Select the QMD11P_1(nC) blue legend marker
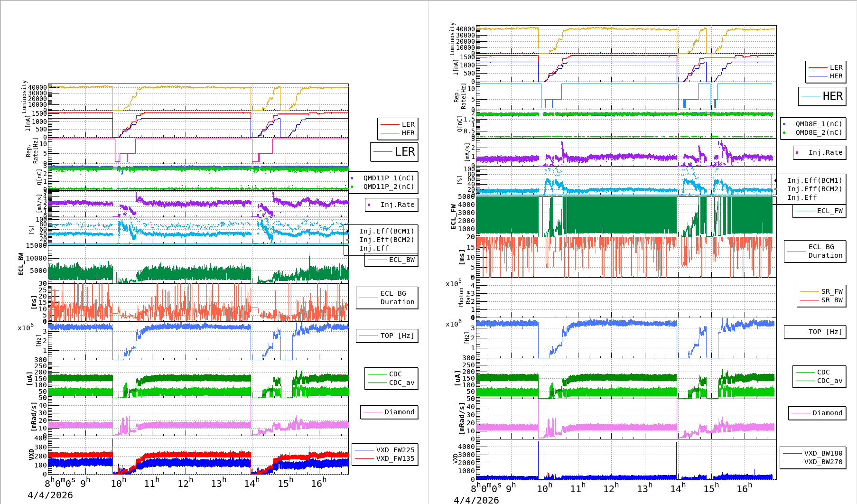The height and width of the screenshot is (504, 857). 352,178
